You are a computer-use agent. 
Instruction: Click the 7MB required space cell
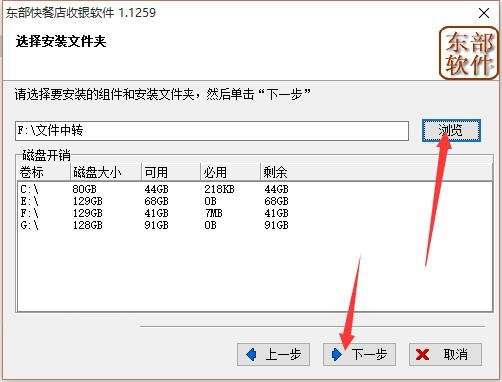(213, 213)
